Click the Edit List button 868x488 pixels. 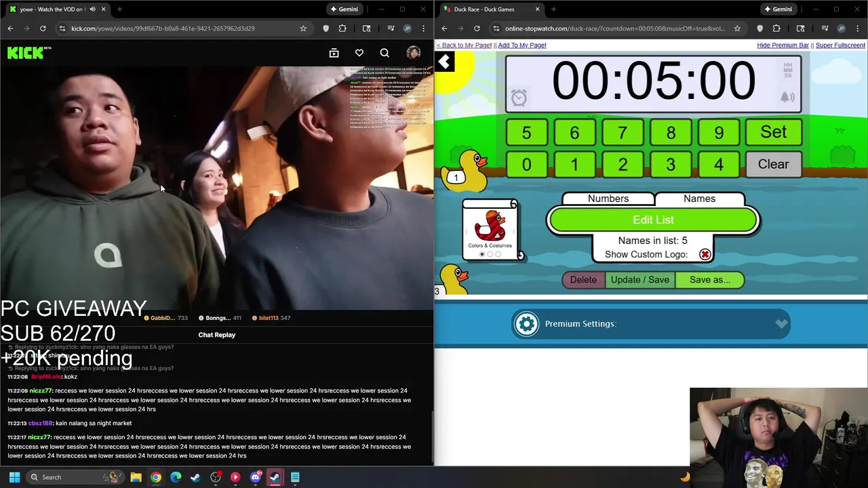click(653, 220)
